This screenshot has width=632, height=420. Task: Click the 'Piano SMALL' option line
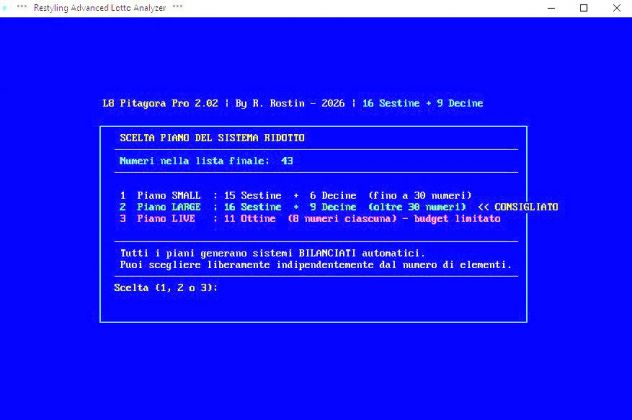click(x=296, y=195)
